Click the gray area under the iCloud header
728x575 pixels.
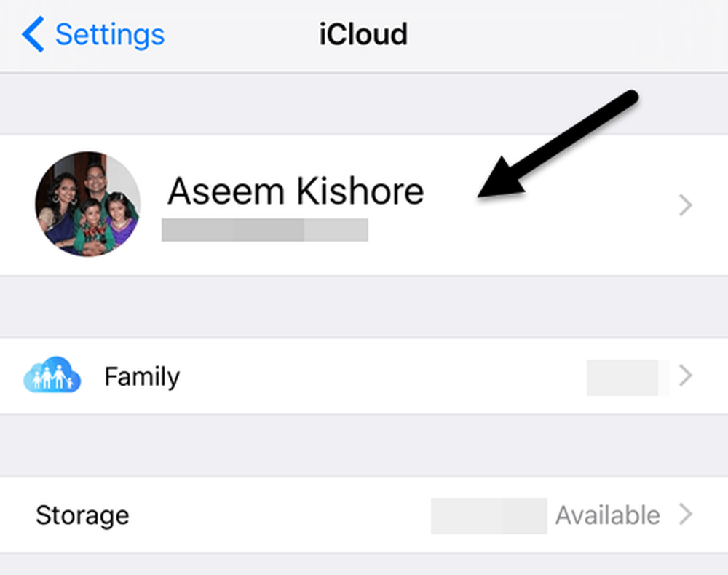(364, 104)
